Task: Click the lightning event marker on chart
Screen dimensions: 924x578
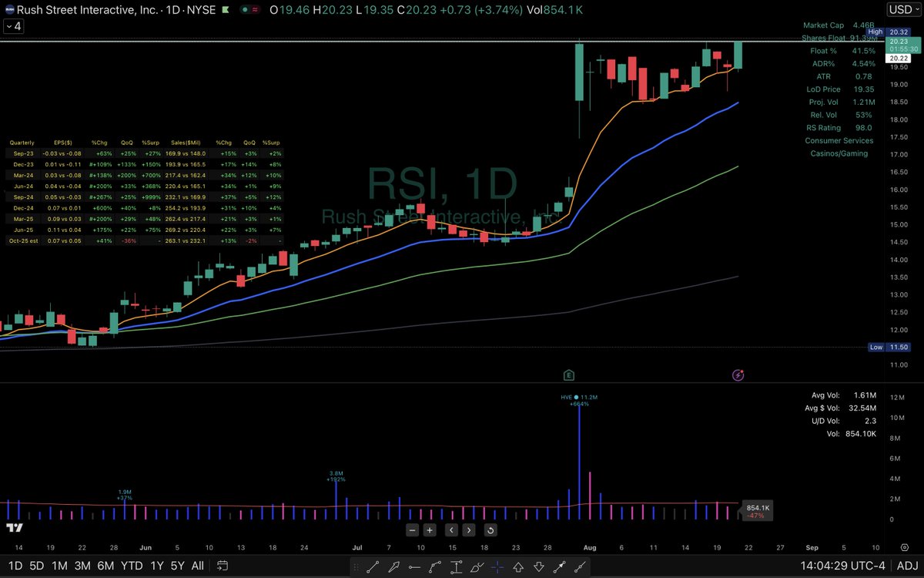Action: [738, 375]
